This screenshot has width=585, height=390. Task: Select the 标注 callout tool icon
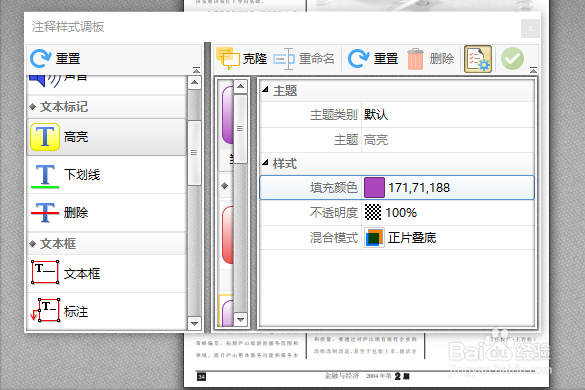click(45, 310)
